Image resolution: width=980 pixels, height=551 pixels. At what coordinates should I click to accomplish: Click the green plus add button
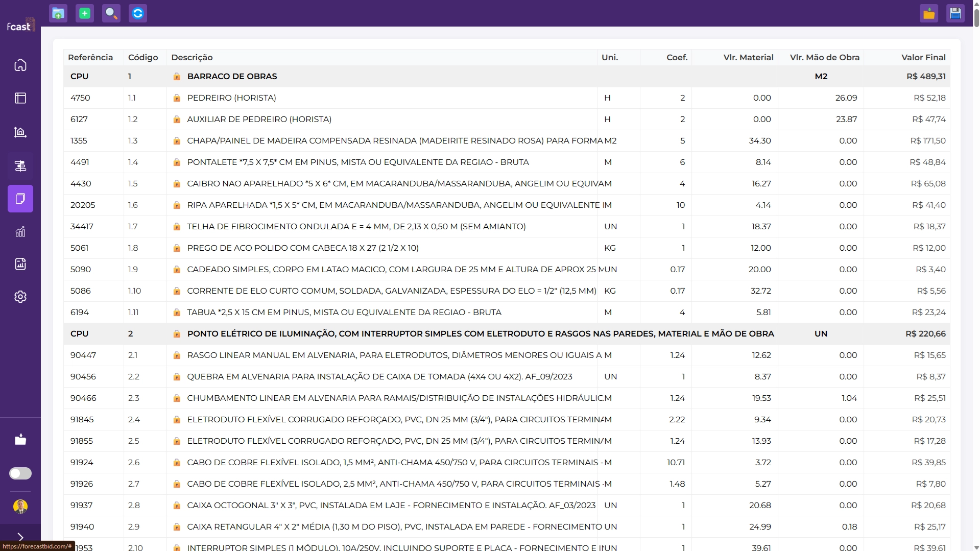tap(85, 13)
